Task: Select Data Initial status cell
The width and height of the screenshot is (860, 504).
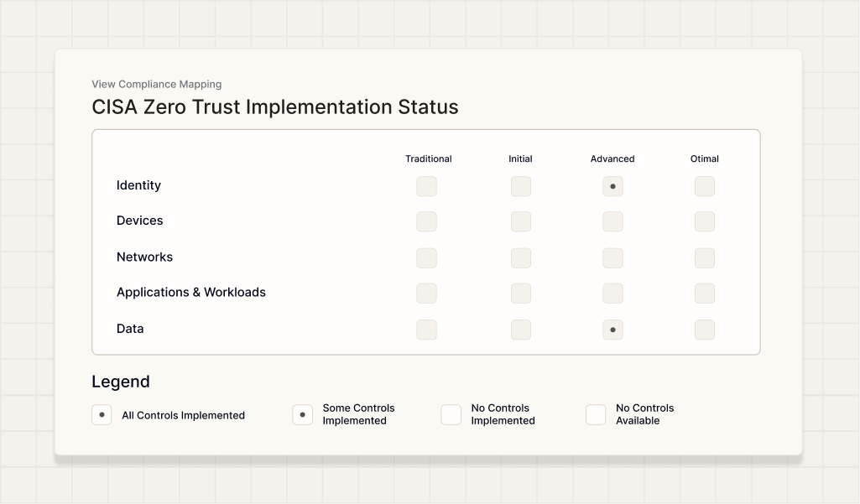Action: pos(521,330)
